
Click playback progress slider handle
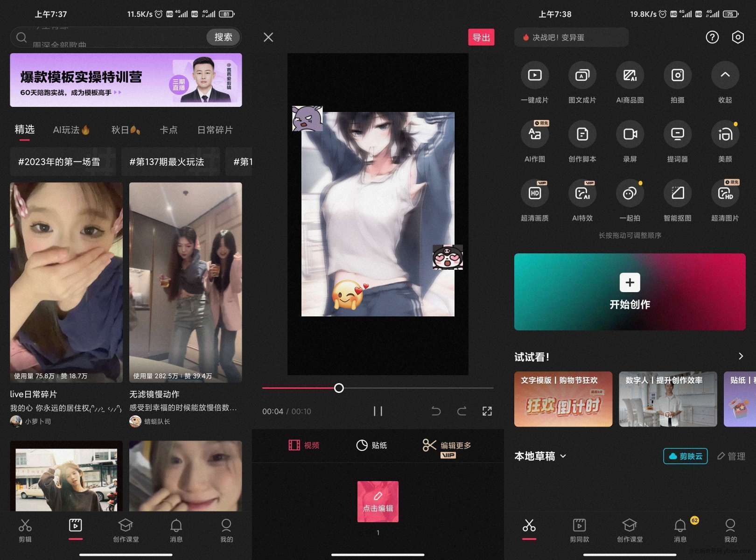pyautogui.click(x=339, y=388)
